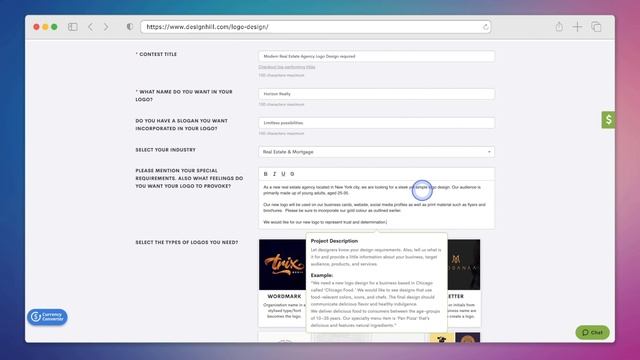Go forward with the browser forward arrow

pyautogui.click(x=106, y=27)
